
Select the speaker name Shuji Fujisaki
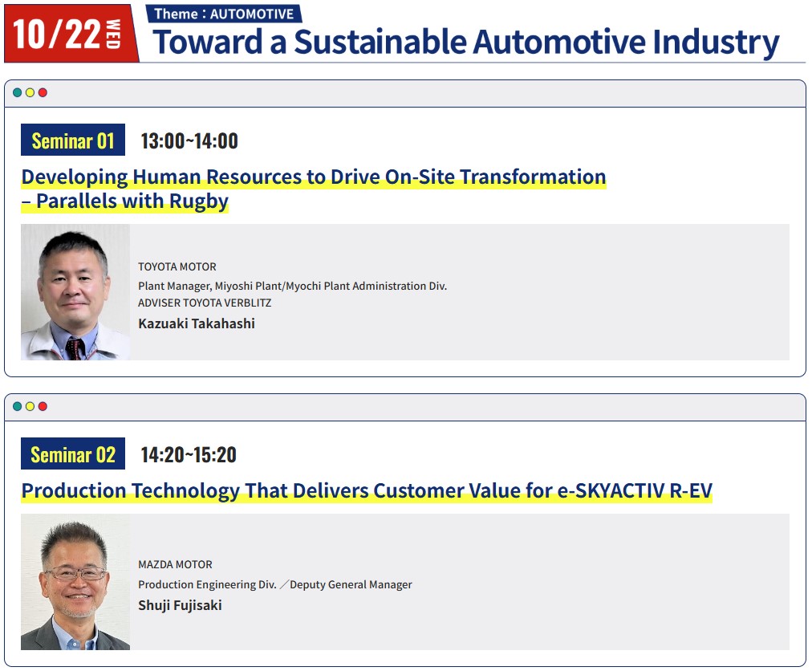pos(180,606)
